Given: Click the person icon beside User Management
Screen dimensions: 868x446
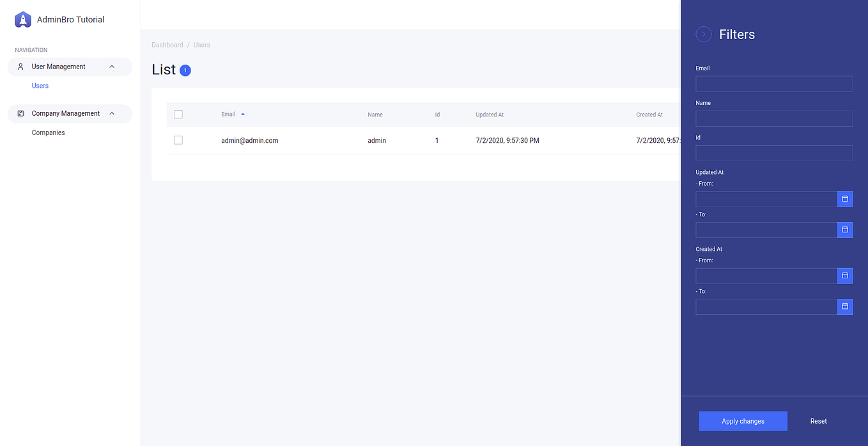Looking at the screenshot, I should pos(20,67).
